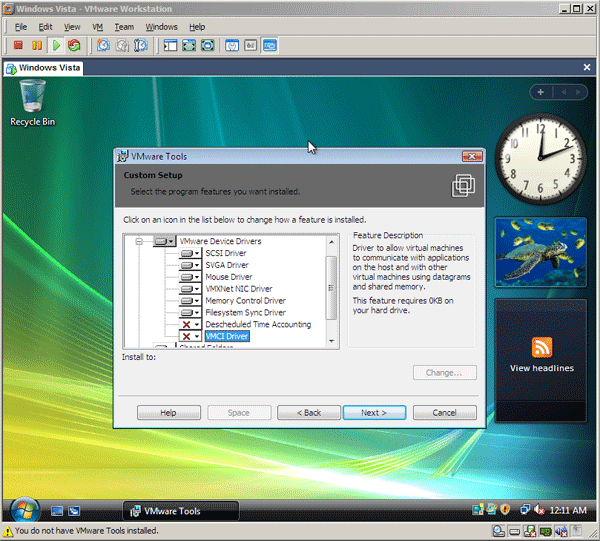Click the network tray icon in Vista
Image resolution: width=600 pixels, height=541 pixels.
click(525, 510)
